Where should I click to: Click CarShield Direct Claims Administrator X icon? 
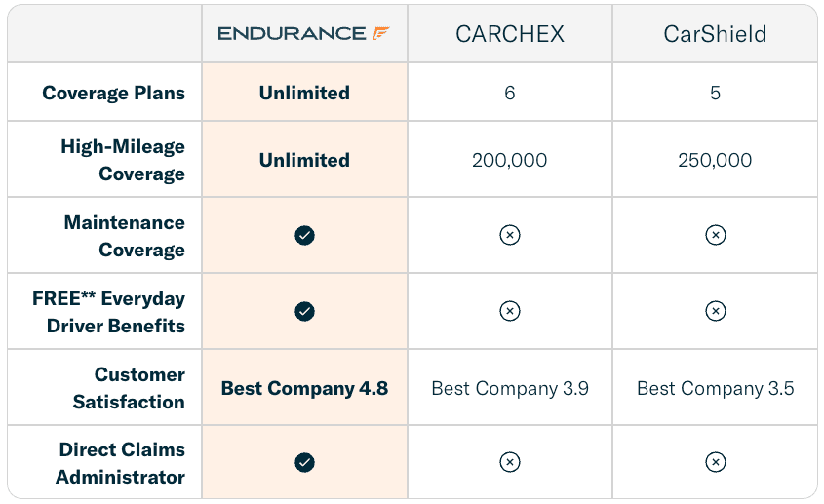715,462
